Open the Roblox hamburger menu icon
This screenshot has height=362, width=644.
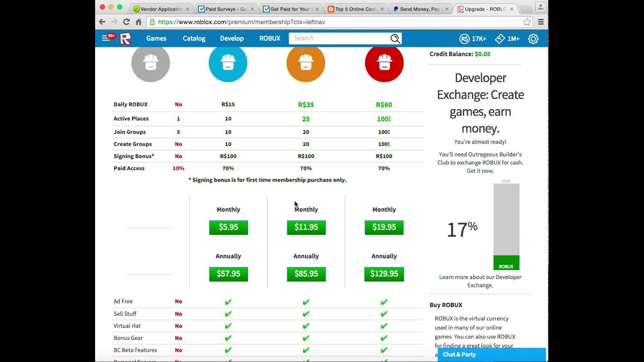pos(106,38)
